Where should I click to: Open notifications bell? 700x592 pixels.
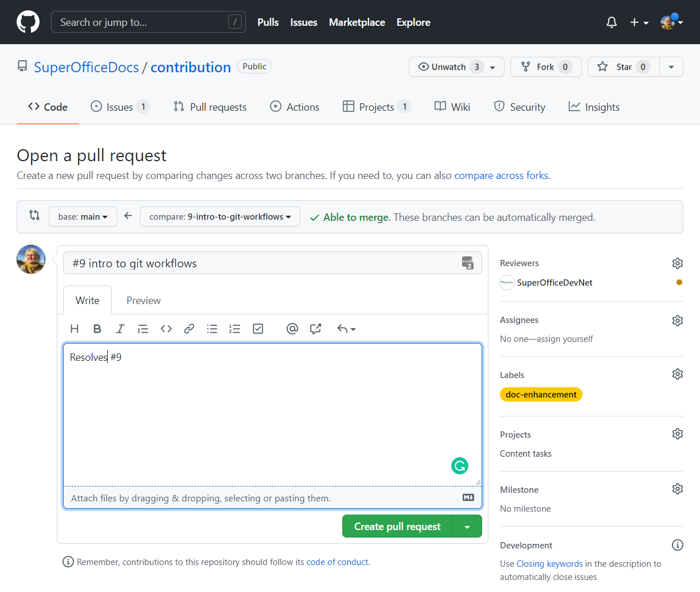point(612,22)
